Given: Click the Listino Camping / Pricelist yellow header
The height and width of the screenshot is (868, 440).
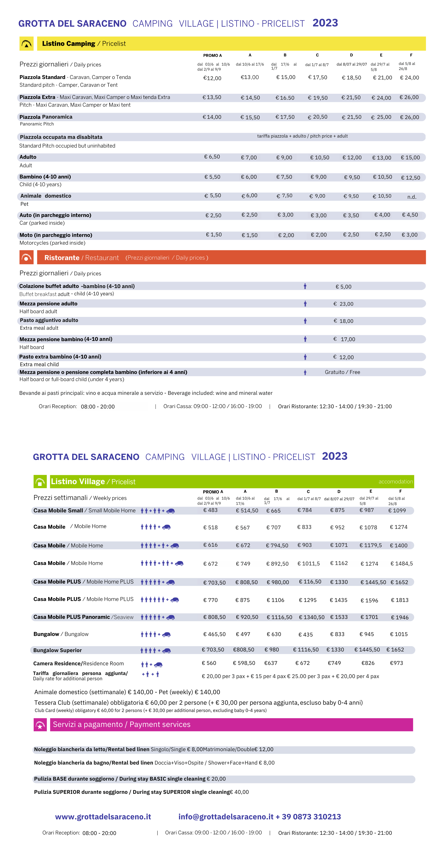Looking at the screenshot, I should (231, 44).
